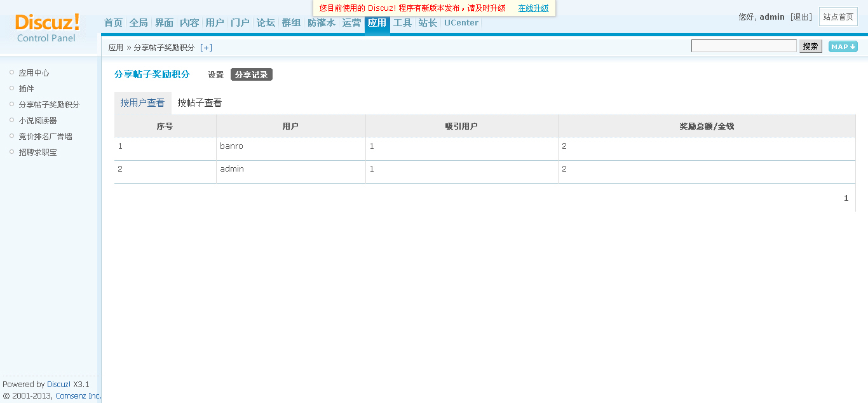Viewport: 868px width, 403px height.
Task: Open 论坛 in top navigation
Action: (266, 23)
